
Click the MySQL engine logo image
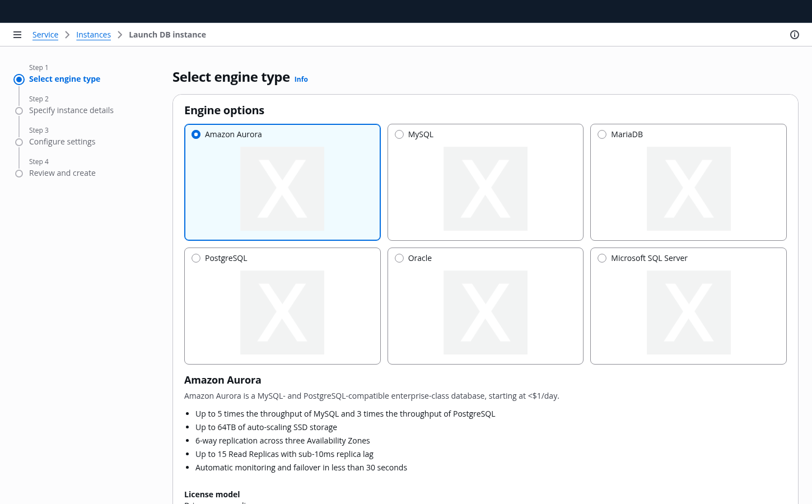point(486,189)
